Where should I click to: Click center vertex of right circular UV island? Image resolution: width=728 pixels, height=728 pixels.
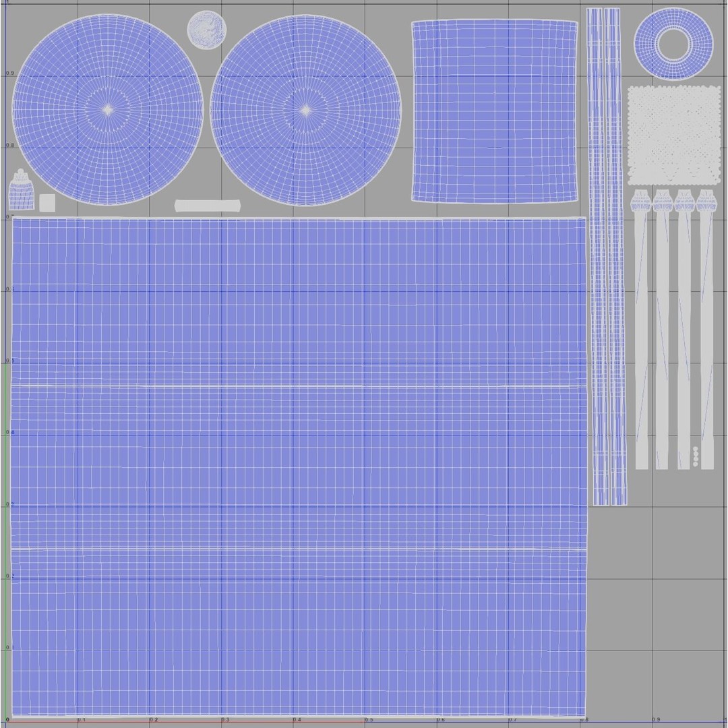pos(305,110)
